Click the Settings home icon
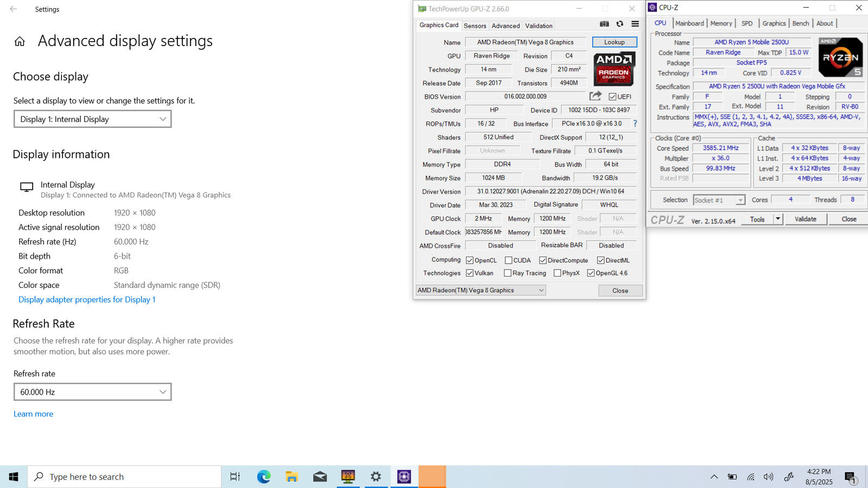Viewport: 868px width, 488px height. pyautogui.click(x=20, y=41)
